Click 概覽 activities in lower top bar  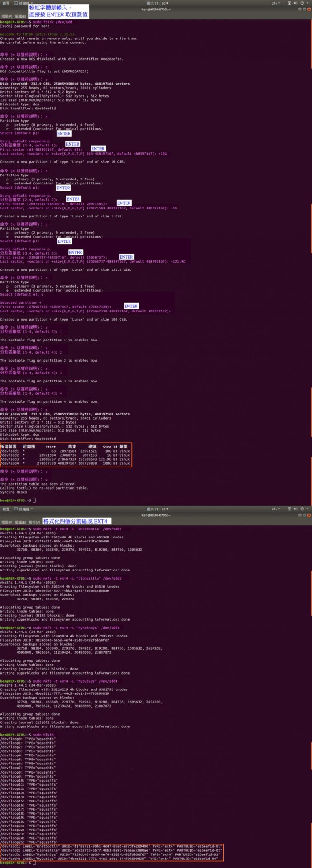[x=6, y=509]
